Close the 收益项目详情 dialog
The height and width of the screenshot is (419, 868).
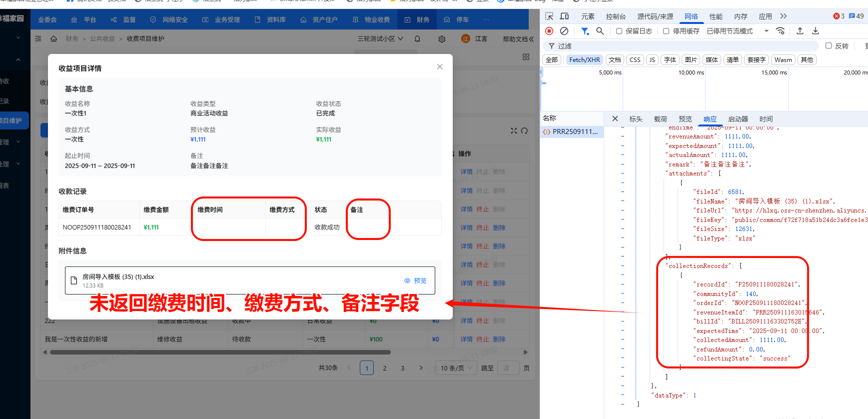440,66
